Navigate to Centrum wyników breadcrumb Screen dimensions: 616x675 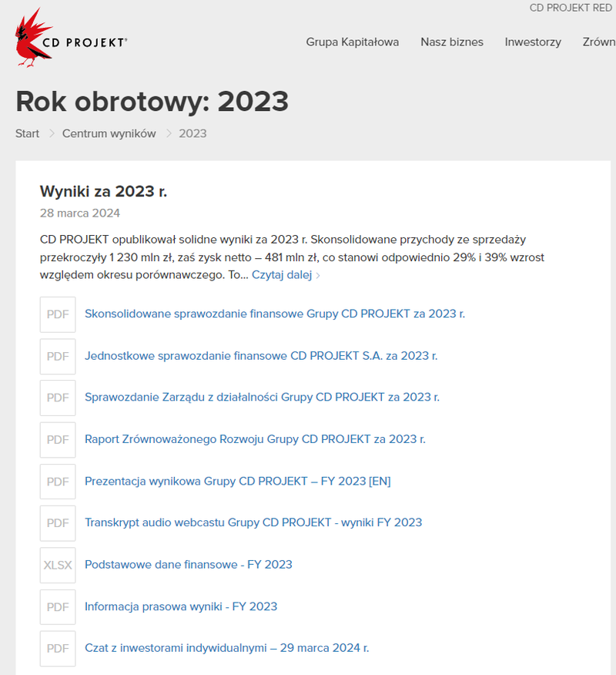109,133
